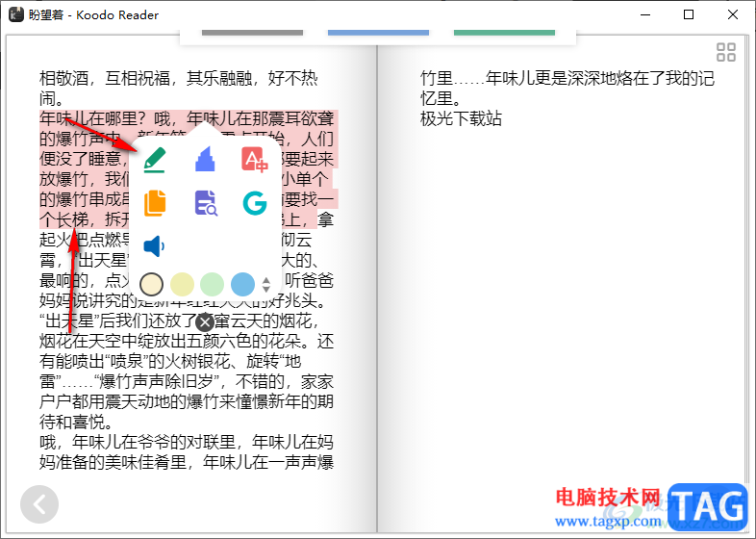Pick the green highlight color swatch
756x539 pixels.
(x=213, y=284)
